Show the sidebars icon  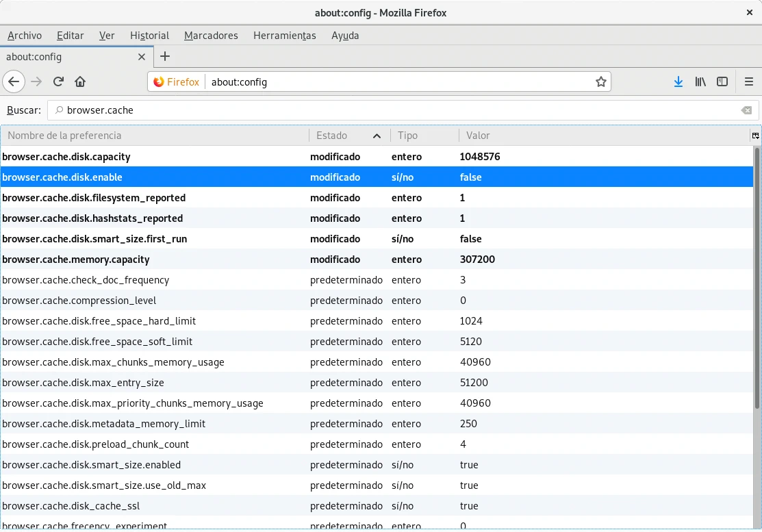722,81
